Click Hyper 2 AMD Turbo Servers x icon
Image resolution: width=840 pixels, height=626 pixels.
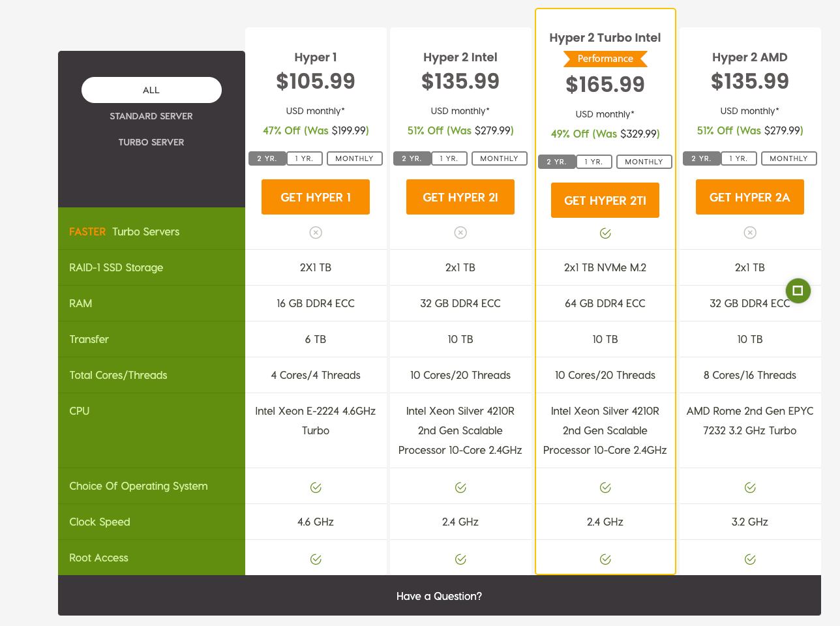tap(750, 233)
